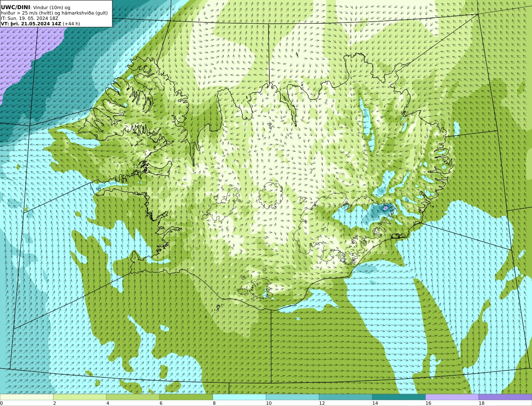Click the '8' tick label on the color scale
532x406 pixels.
(x=214, y=403)
